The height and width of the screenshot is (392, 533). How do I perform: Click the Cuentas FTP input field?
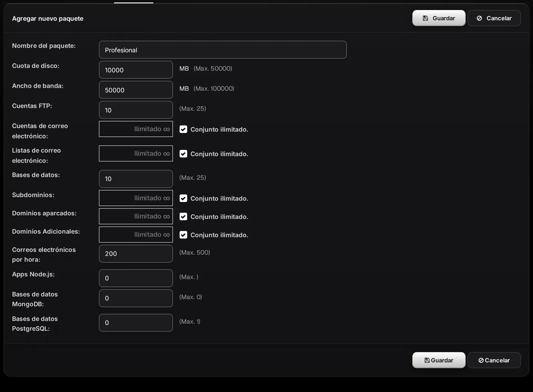136,110
